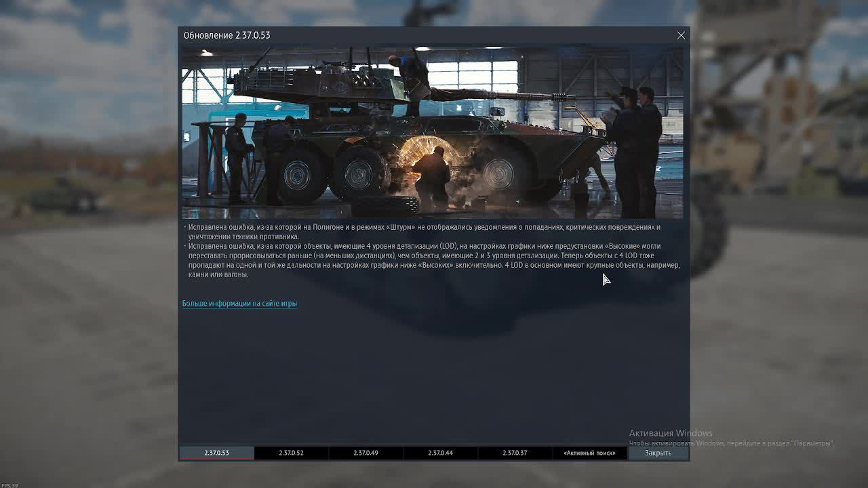Screen dimensions: 868x488
Task: Open the 2.37.0.49 changelog tab
Action: coord(366,453)
